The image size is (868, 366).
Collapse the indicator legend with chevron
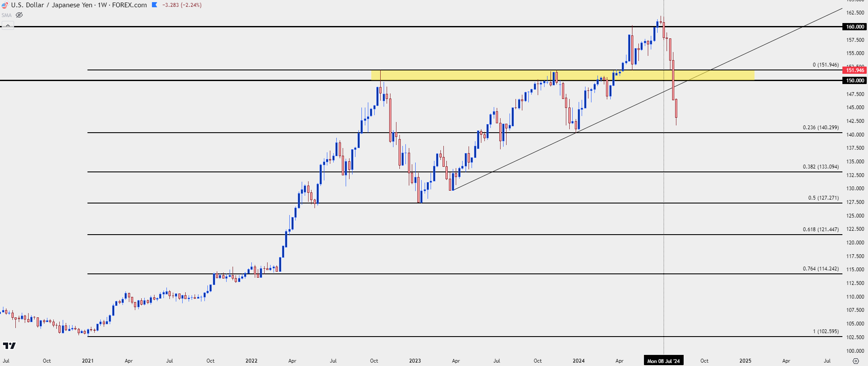(8, 26)
